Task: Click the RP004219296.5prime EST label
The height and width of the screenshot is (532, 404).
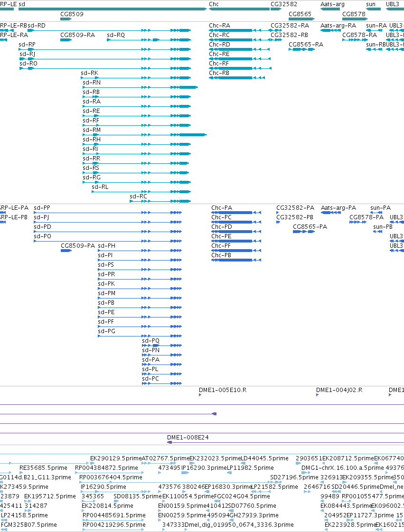Action: pyautogui.click(x=114, y=525)
